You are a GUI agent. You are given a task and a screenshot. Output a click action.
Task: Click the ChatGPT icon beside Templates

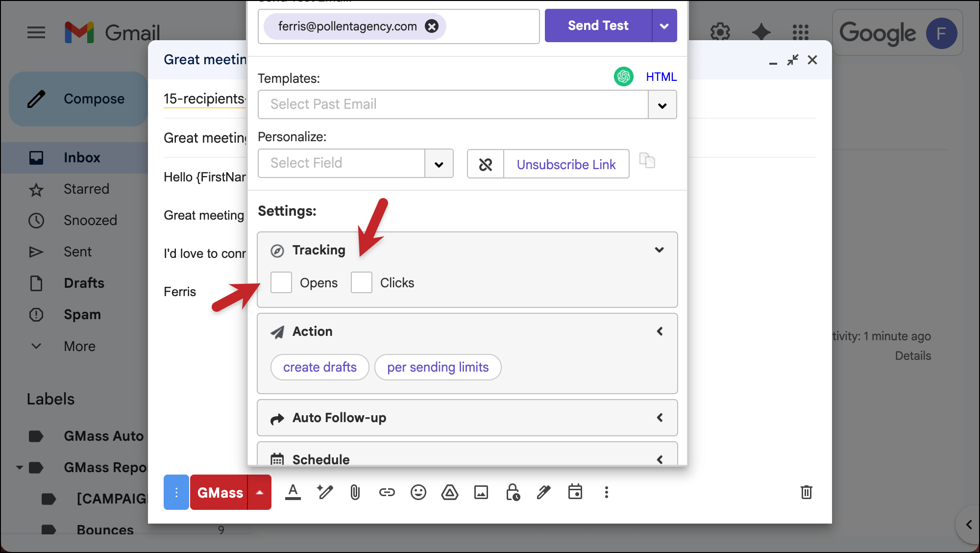pyautogui.click(x=623, y=76)
